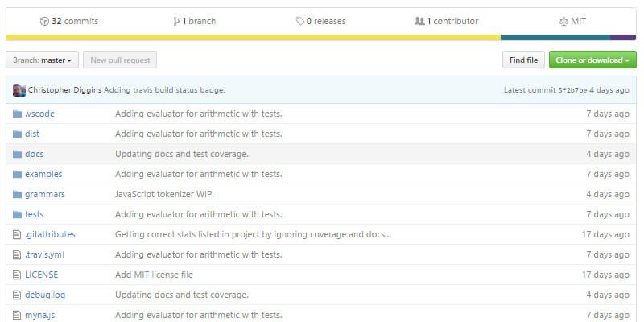Viewport: 644px width, 322px height.
Task: Open the JavaScript tokenizer WIP commit message
Action: click(164, 194)
